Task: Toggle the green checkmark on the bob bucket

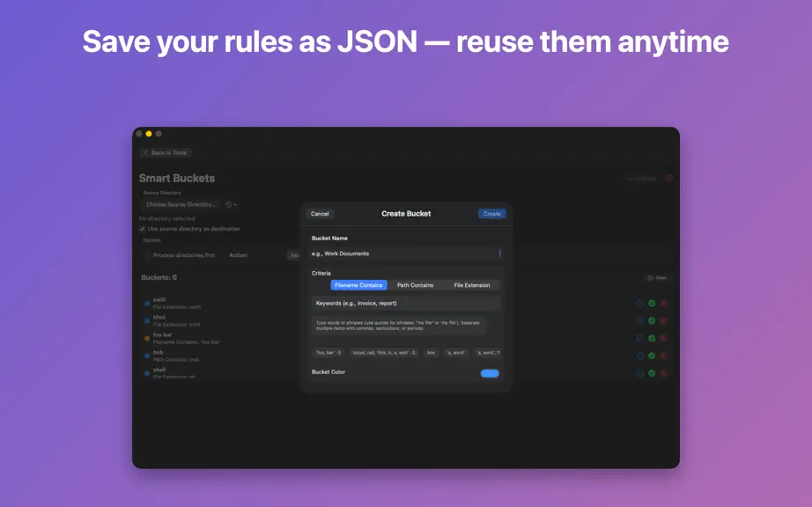Action: pos(652,356)
